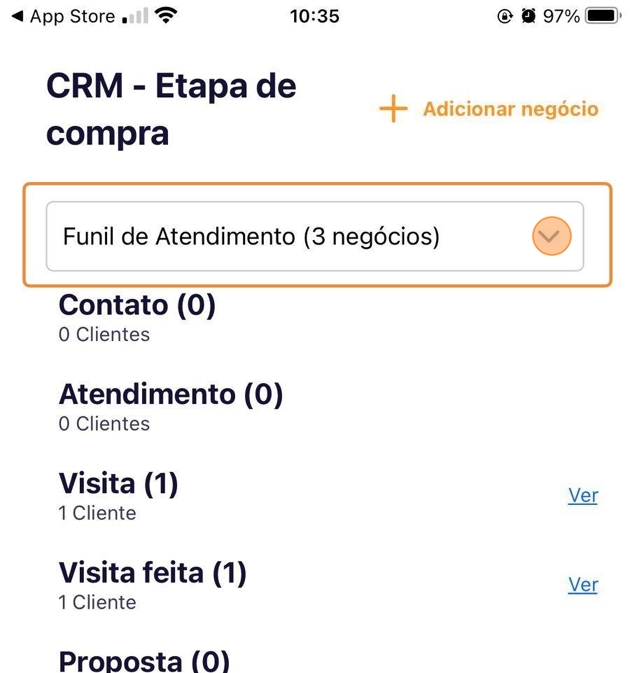This screenshot has height=673, width=630.
Task: Click the orange plus icon
Action: 394,109
